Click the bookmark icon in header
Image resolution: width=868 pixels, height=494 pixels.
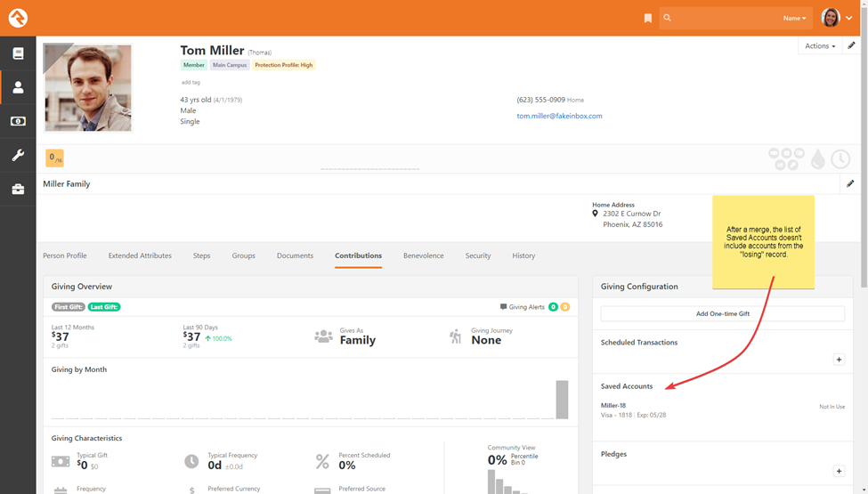pyautogui.click(x=648, y=19)
